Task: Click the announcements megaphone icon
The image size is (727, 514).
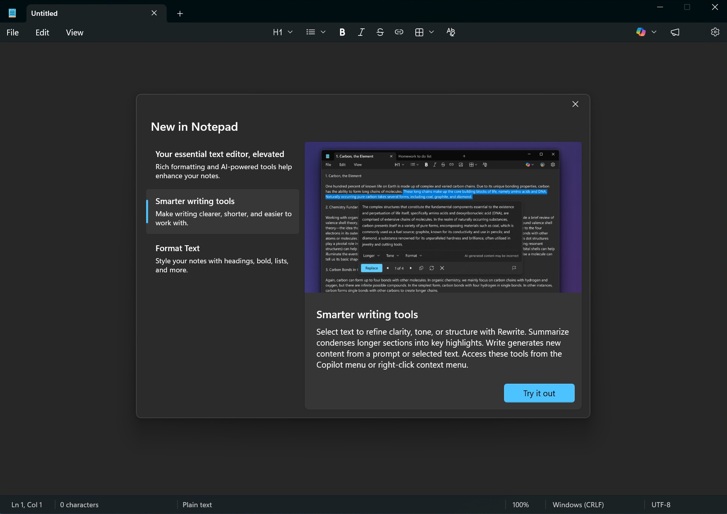Action: pyautogui.click(x=675, y=32)
